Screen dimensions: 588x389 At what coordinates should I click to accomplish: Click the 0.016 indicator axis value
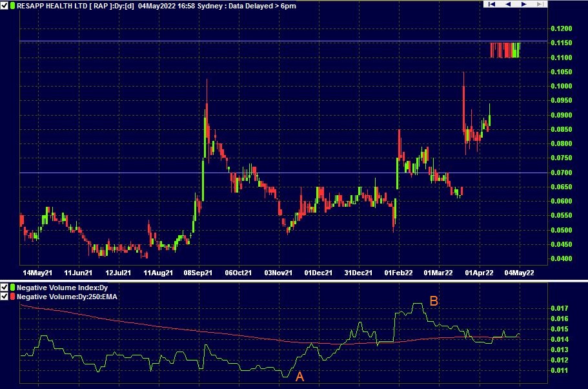tap(560, 319)
